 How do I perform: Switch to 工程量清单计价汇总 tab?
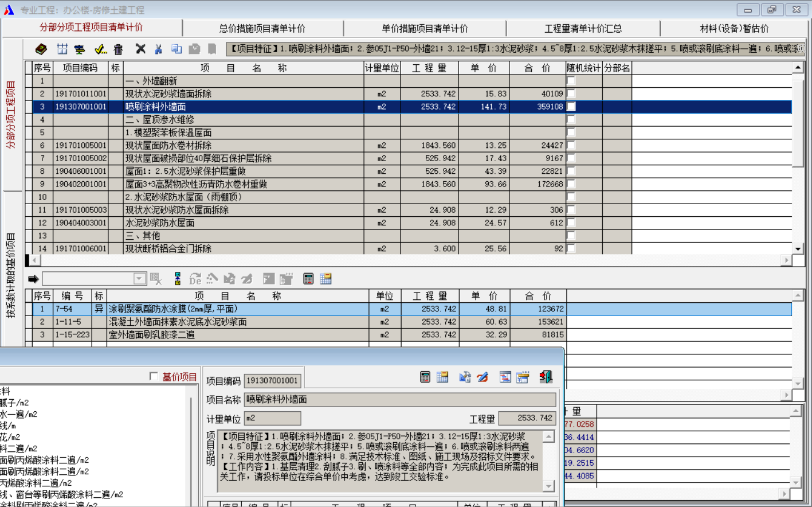[x=583, y=28]
